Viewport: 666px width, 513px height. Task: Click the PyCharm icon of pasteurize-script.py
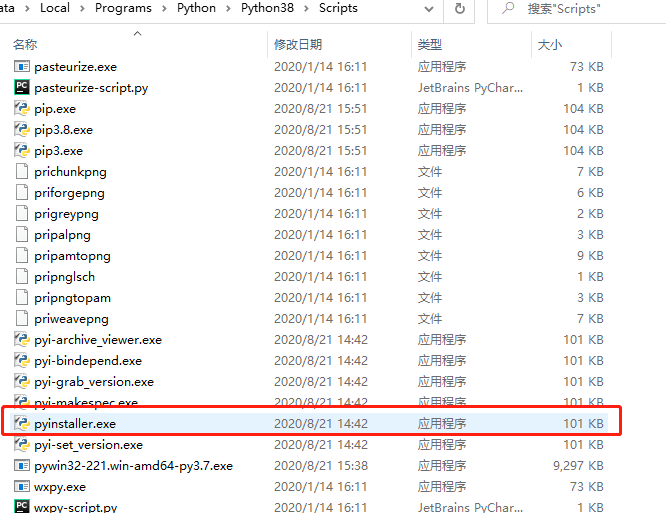pyautogui.click(x=22, y=87)
